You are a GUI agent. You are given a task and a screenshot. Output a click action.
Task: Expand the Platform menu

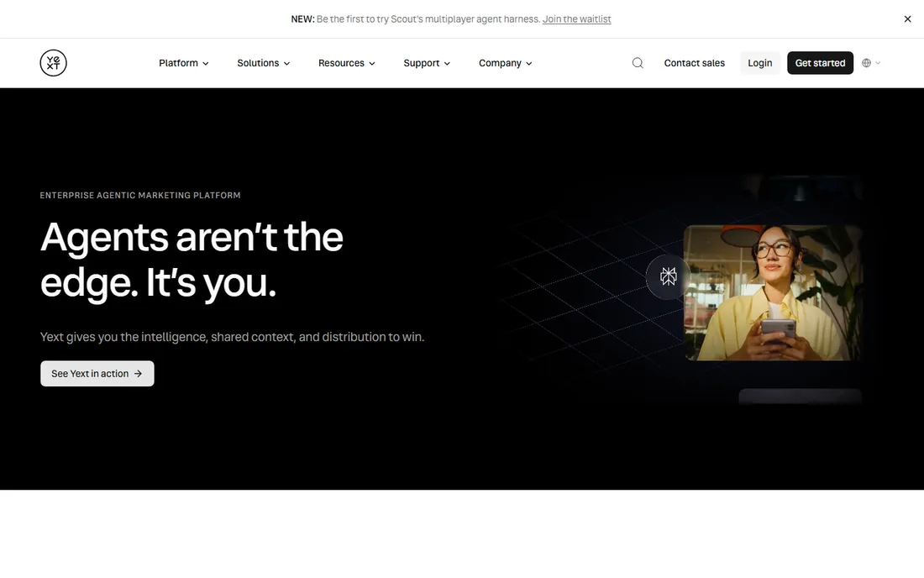click(x=184, y=63)
